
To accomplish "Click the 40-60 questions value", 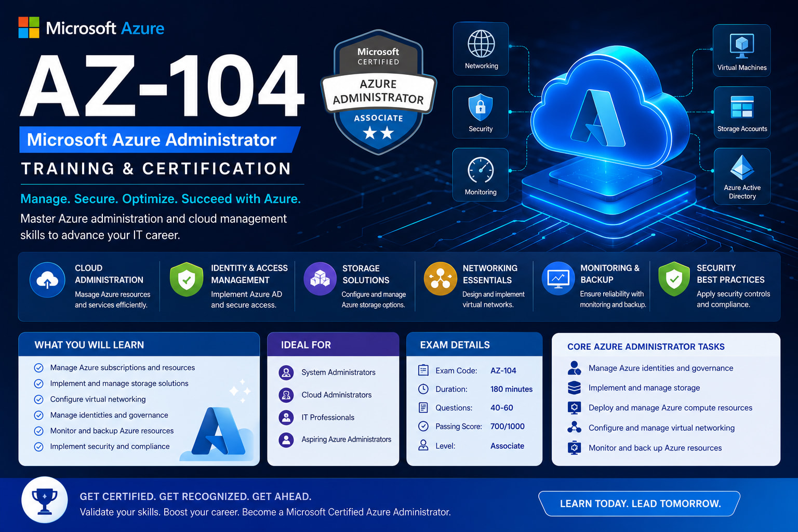I will click(x=502, y=408).
